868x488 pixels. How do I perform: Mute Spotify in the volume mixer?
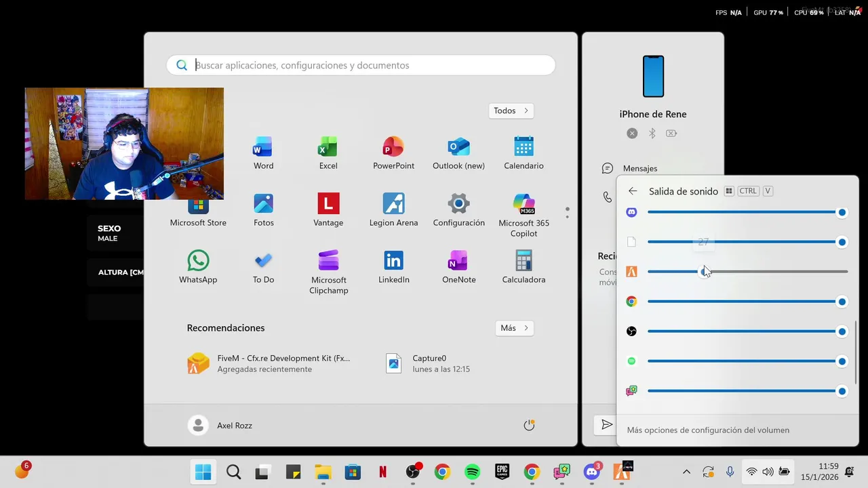click(631, 361)
